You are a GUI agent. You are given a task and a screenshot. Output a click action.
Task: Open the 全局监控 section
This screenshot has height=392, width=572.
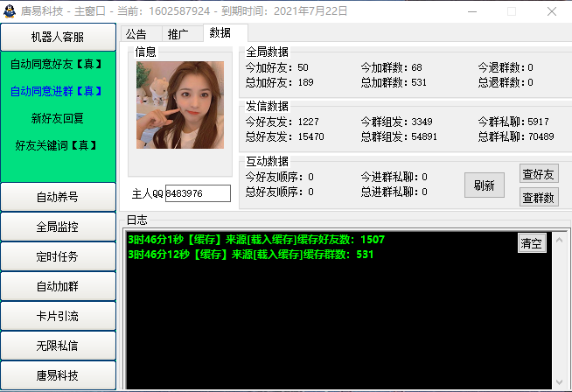[x=58, y=227]
